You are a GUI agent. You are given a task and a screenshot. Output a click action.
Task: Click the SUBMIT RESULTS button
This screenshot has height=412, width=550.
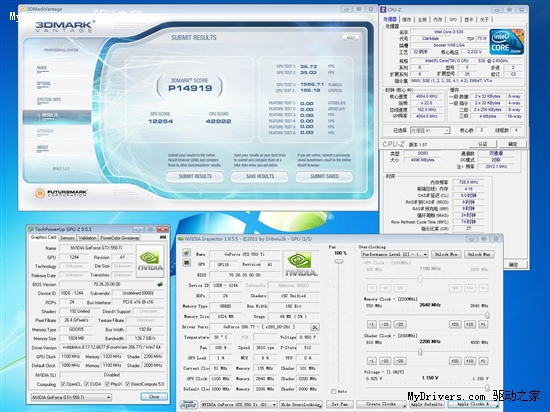click(195, 176)
